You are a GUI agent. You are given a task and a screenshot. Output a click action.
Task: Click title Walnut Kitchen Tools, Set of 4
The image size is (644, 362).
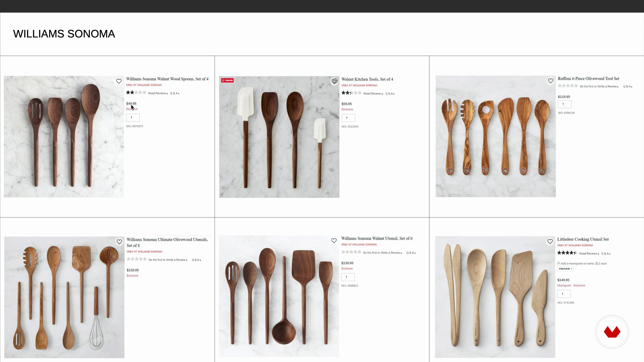click(x=367, y=79)
